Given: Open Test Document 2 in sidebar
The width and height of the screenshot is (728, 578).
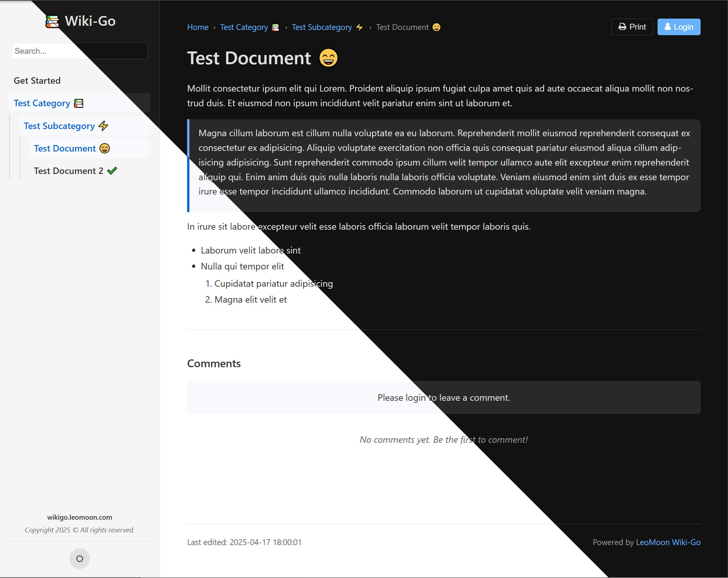Looking at the screenshot, I should pos(68,171).
